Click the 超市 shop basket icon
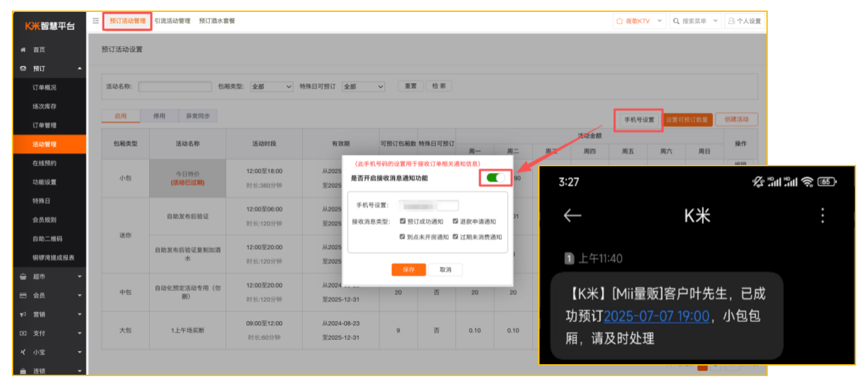 [x=24, y=277]
